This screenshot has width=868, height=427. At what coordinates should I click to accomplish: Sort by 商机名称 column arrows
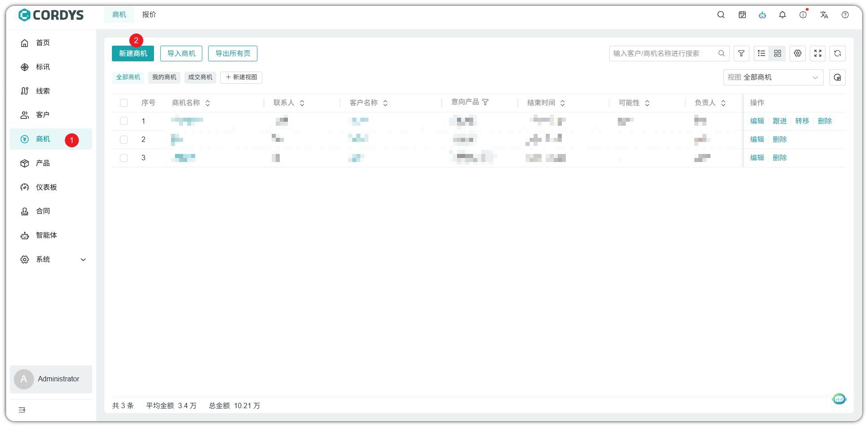[x=208, y=103]
